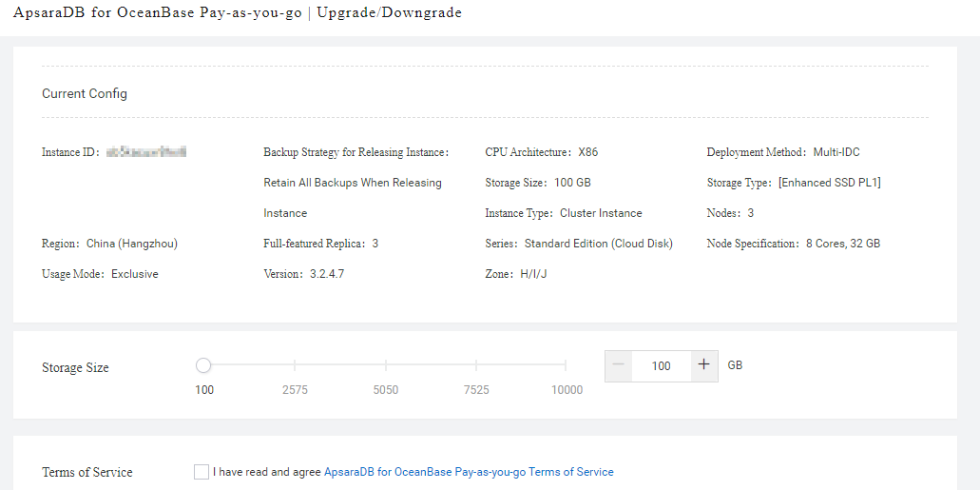
Task: Select Storage Type value [Enhanced SSD PL1]
Action: click(x=830, y=183)
